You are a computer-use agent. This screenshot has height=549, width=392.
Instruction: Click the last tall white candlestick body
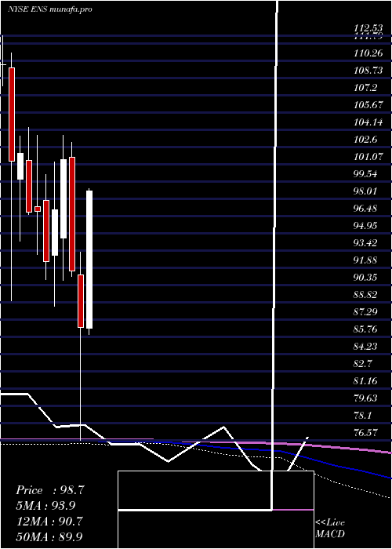89,260
